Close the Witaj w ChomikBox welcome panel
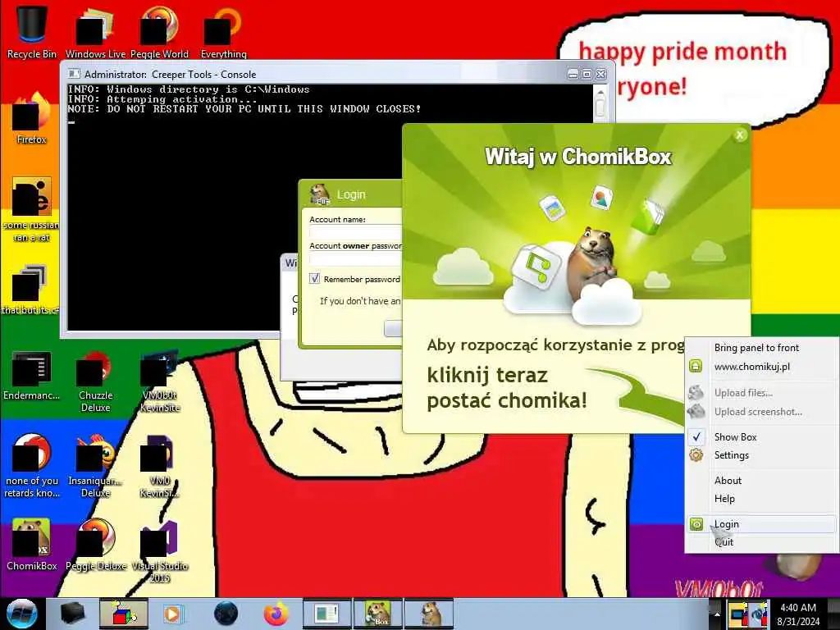 tap(740, 135)
